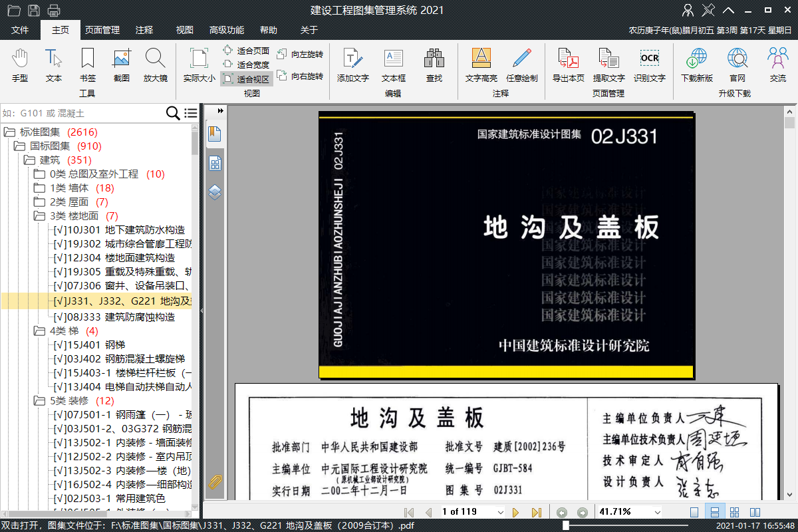Click the open folder icon in title bar
This screenshot has width=798, height=532.
pos(14,10)
